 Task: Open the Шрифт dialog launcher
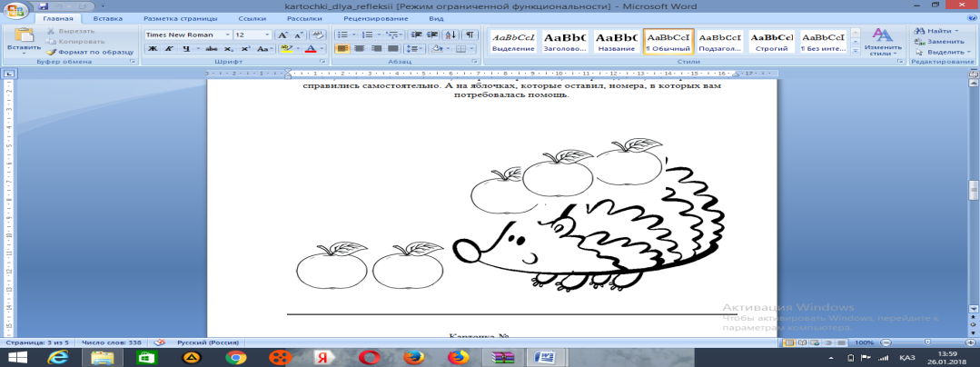click(323, 62)
